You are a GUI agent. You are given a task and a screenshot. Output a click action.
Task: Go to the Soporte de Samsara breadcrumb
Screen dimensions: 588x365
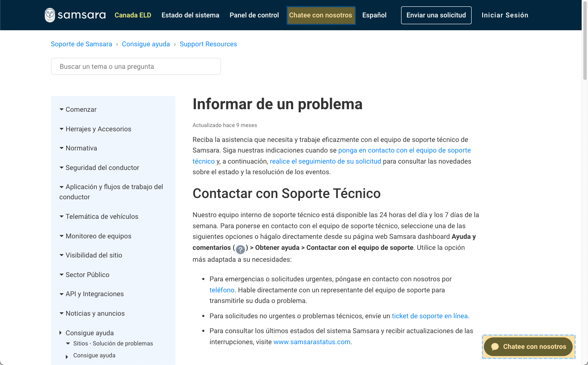(82, 44)
